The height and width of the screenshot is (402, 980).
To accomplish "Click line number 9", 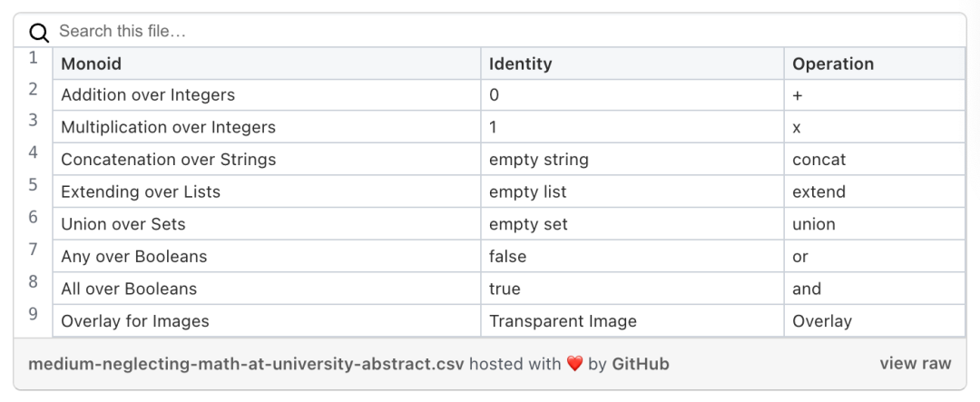I will [x=34, y=315].
